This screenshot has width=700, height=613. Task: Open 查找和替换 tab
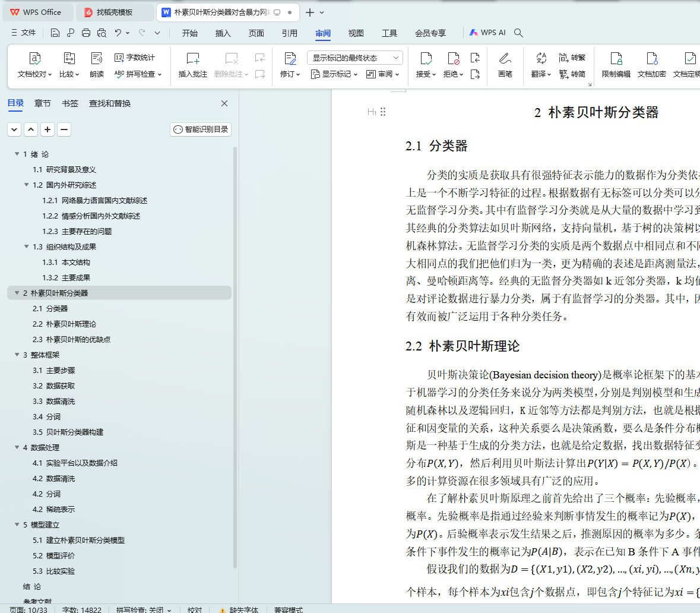[x=110, y=104]
